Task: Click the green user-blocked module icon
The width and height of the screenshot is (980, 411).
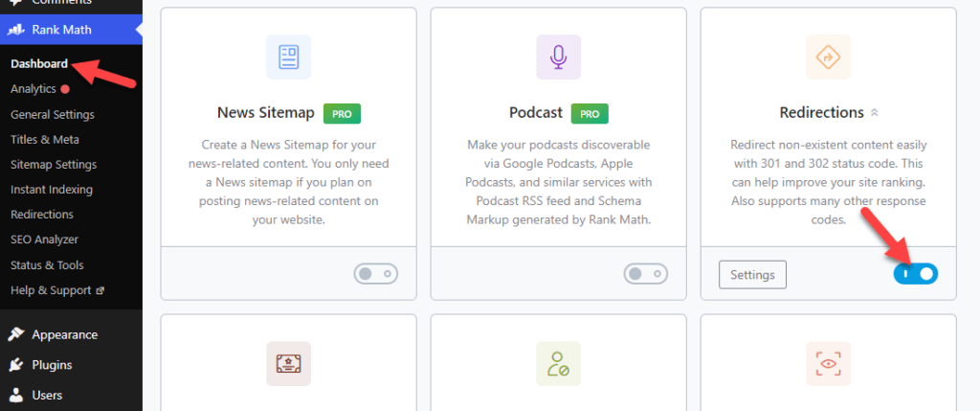Action: point(558,363)
